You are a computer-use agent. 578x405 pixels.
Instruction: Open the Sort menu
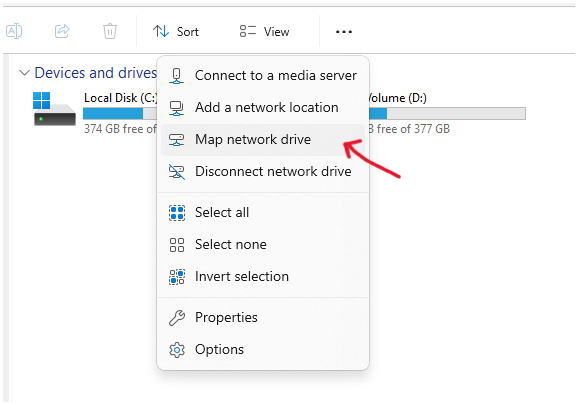coord(176,32)
